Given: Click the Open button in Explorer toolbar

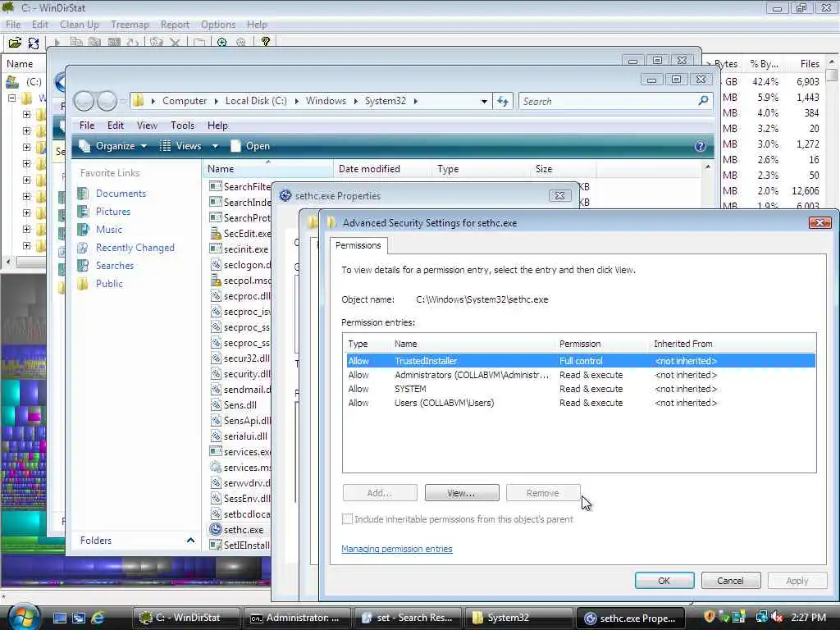Looking at the screenshot, I should [250, 146].
